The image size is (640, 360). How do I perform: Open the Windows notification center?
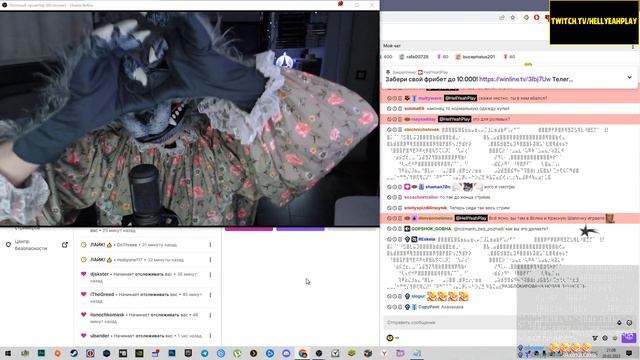point(629,353)
